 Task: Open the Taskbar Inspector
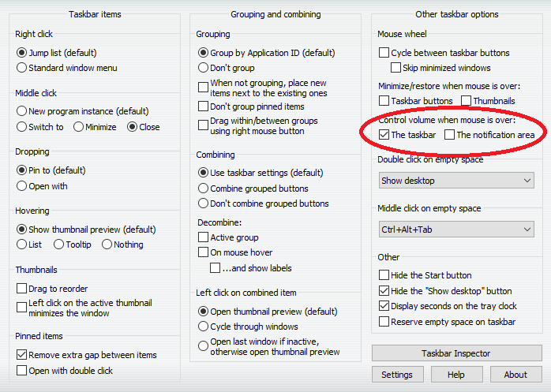point(456,353)
